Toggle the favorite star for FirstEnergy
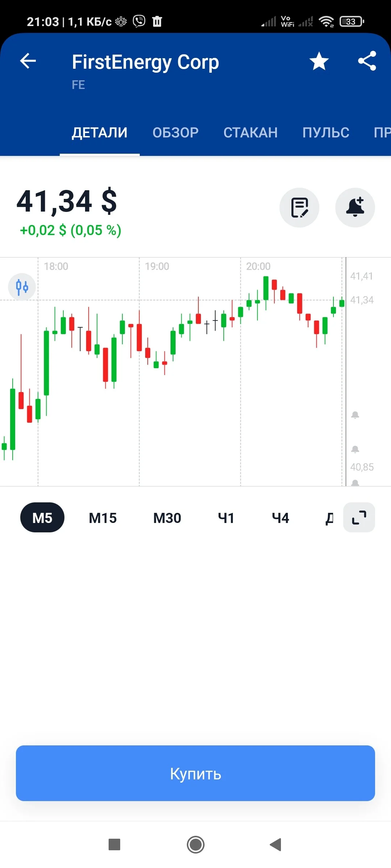This screenshot has width=391, height=868. pos(319,61)
